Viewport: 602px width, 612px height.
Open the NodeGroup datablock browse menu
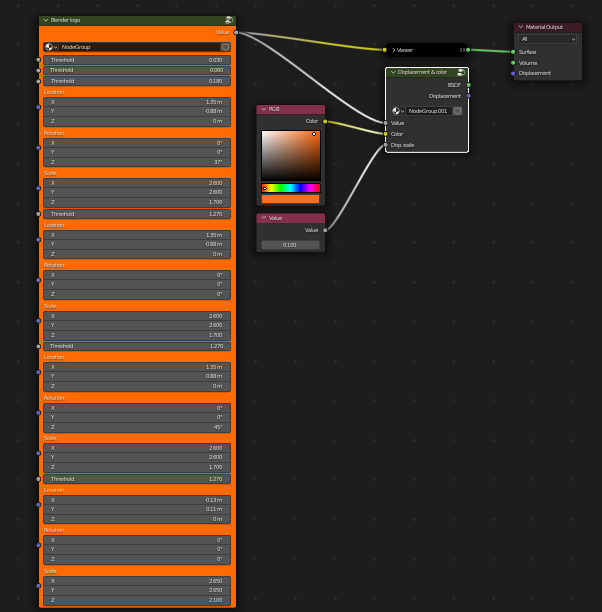50,47
